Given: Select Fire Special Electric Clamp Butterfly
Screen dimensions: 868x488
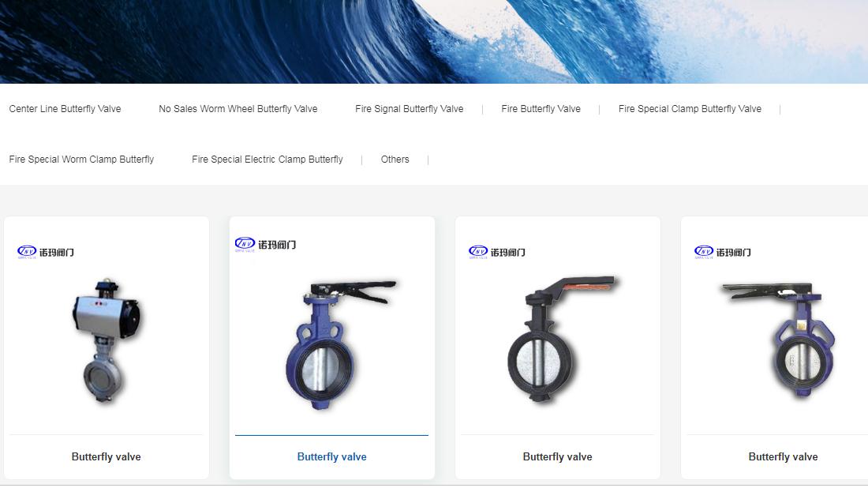Looking at the screenshot, I should pyautogui.click(x=267, y=160).
